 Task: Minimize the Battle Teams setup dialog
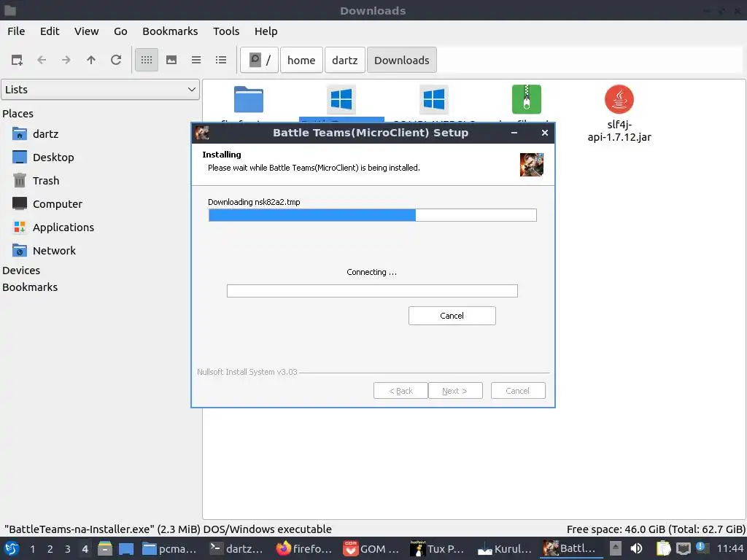pyautogui.click(x=514, y=133)
